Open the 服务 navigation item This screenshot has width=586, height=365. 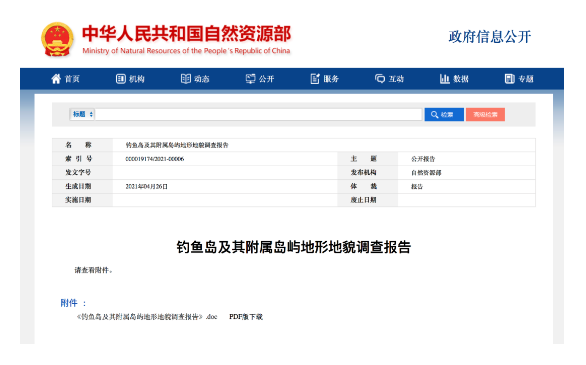(324, 79)
